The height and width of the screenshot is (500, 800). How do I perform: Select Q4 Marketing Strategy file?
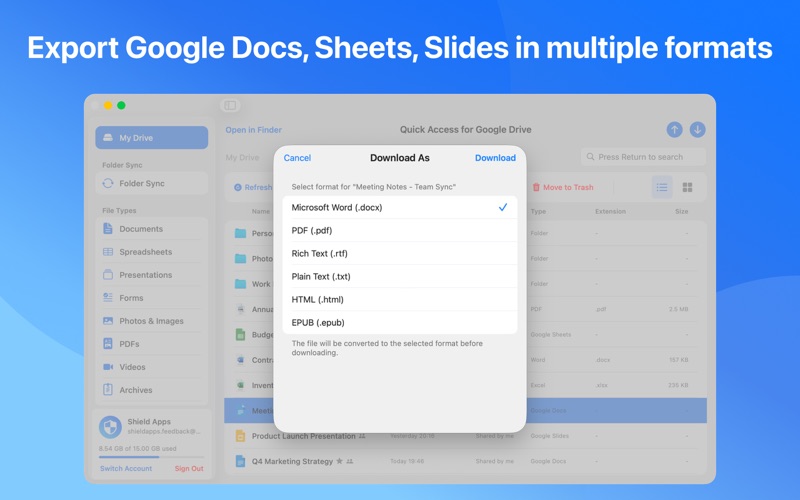click(465, 461)
